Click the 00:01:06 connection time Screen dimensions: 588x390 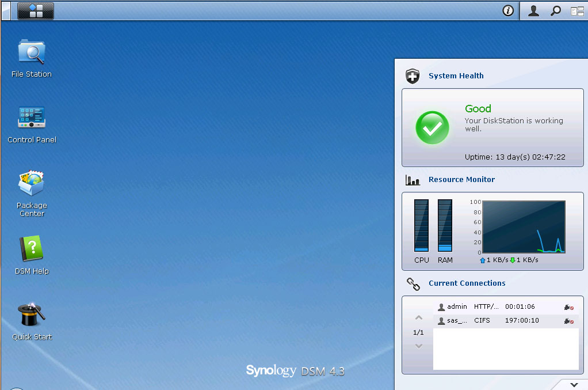coord(520,306)
